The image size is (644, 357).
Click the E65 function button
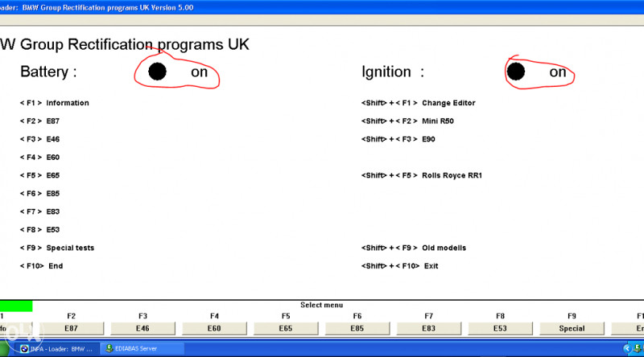286,328
